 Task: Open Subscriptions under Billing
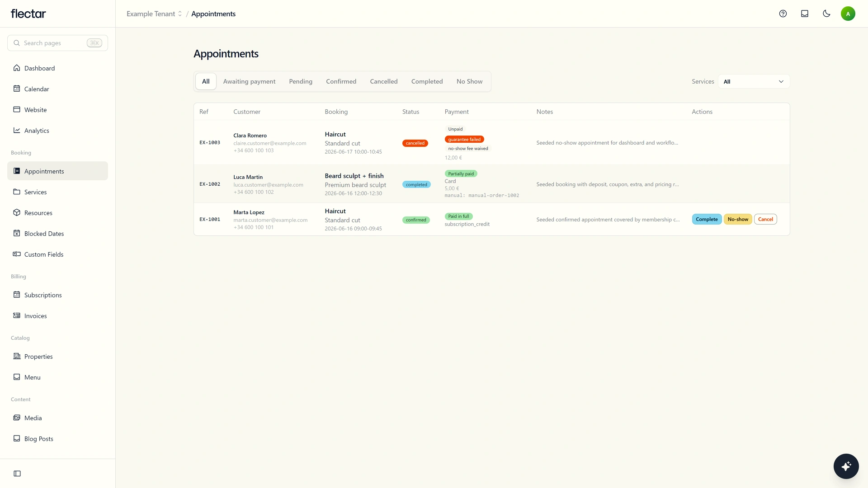pyautogui.click(x=57, y=295)
